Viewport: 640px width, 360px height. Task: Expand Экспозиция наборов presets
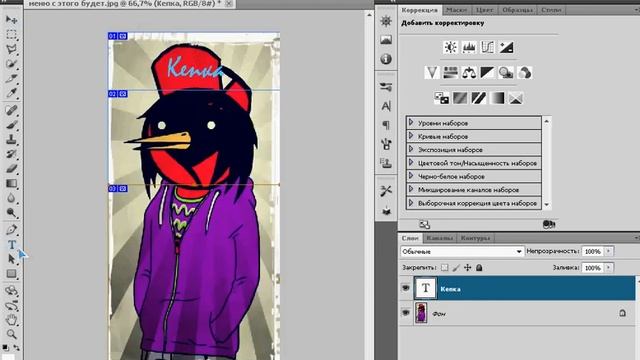click(x=411, y=149)
